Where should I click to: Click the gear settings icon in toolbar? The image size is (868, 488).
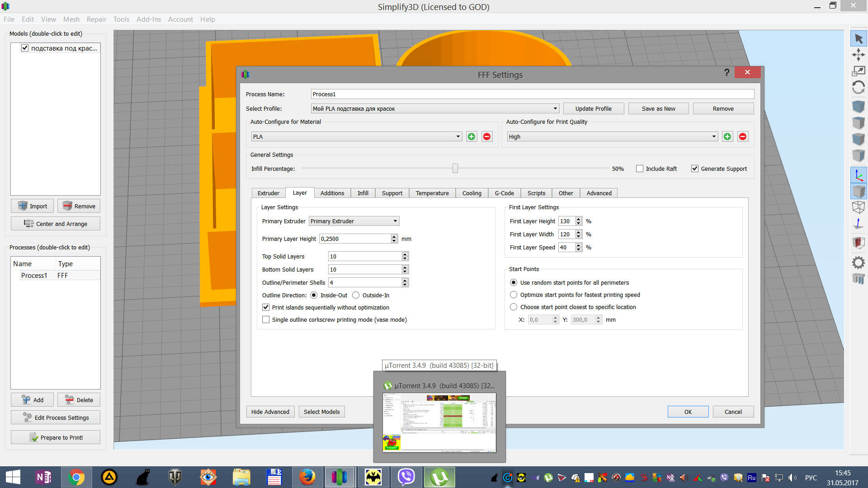[x=859, y=263]
